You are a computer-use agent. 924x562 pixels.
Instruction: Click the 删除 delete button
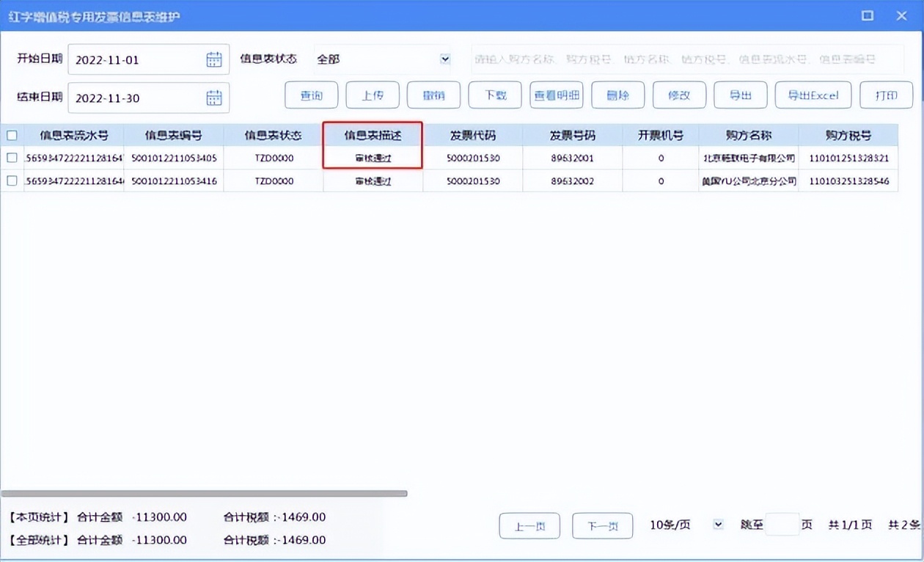click(617, 95)
